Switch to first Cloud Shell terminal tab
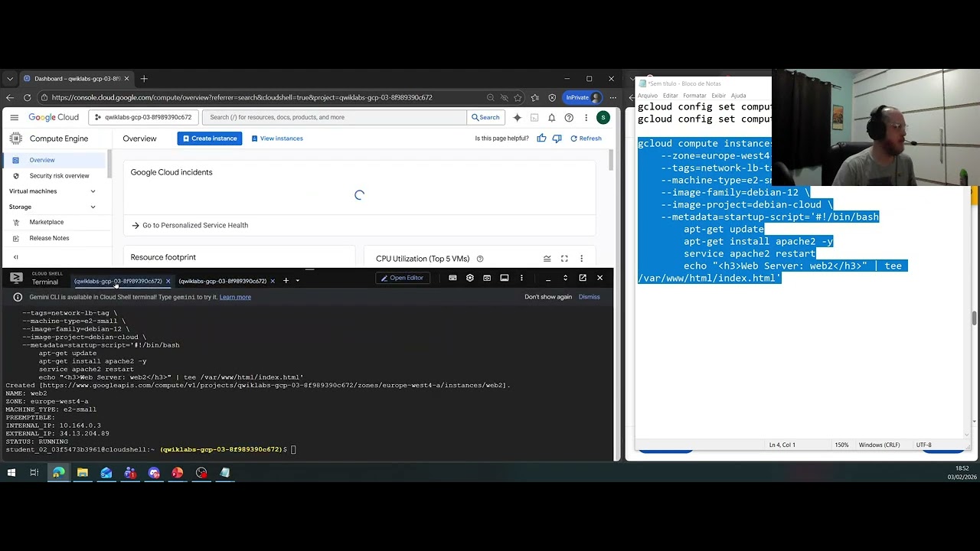The height and width of the screenshot is (551, 980). tap(118, 281)
